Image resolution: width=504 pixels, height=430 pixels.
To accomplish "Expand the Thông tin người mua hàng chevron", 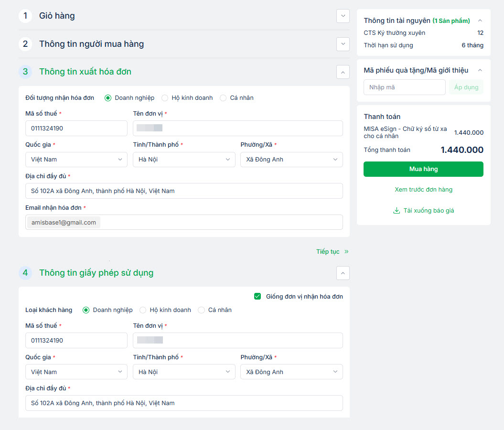I will click(343, 44).
